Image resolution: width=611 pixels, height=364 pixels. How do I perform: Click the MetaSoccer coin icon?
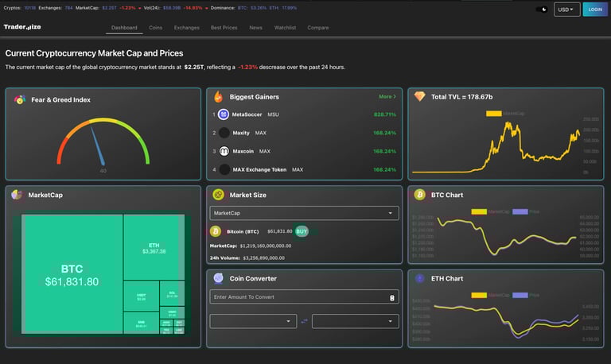click(224, 114)
